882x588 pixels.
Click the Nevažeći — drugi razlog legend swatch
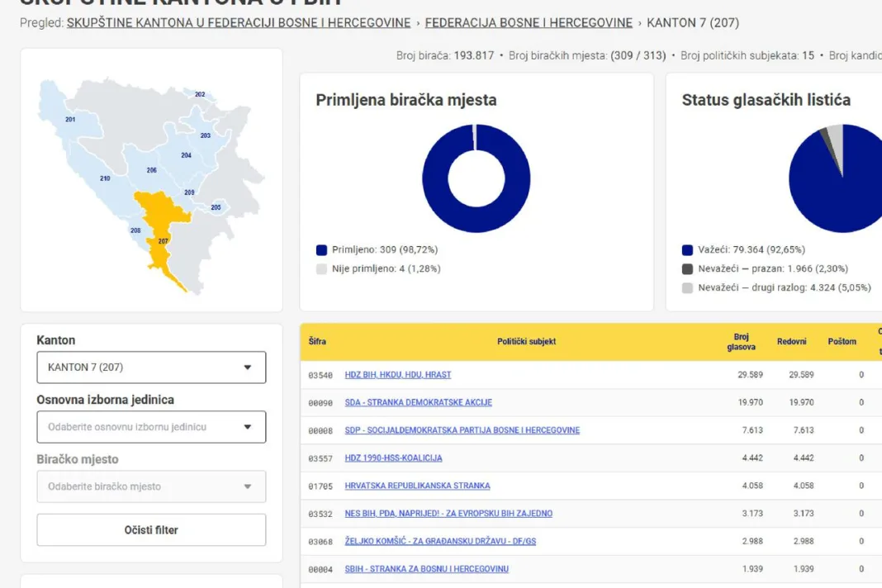point(687,287)
